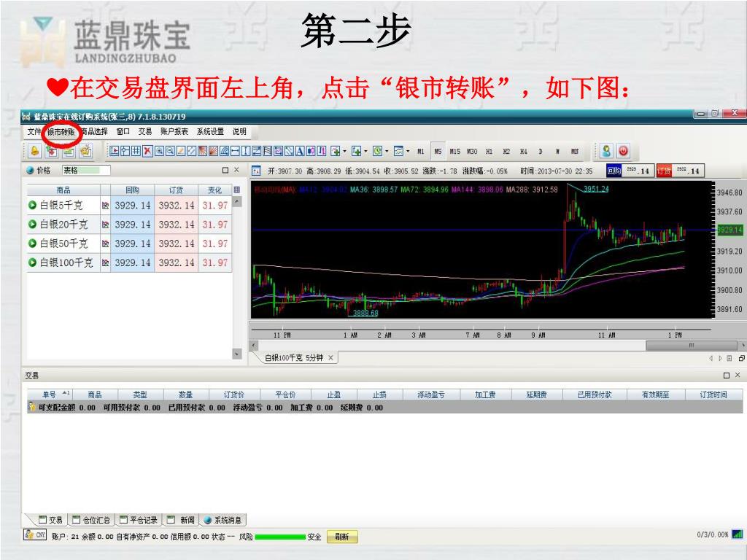This screenshot has height=560, width=747.
Task: Select the parallel channel lines tool
Action: point(267,151)
